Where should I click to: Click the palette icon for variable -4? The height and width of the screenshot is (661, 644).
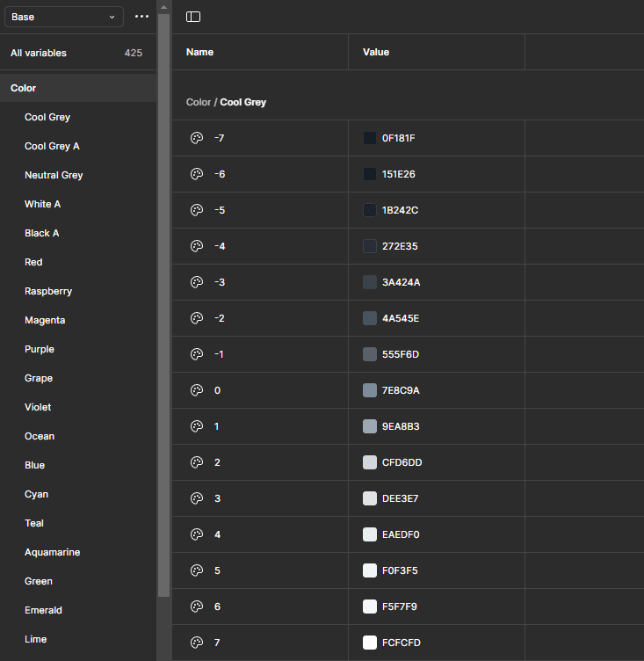pos(197,246)
